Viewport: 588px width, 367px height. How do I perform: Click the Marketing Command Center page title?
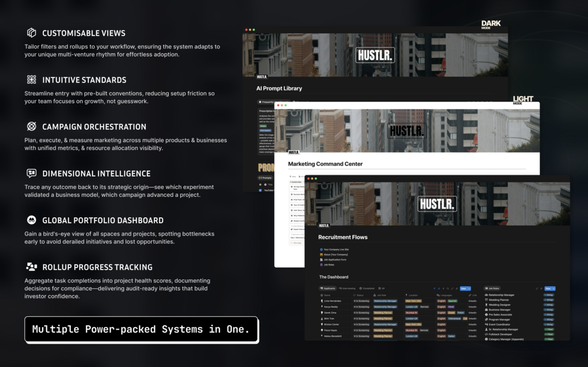(325, 164)
